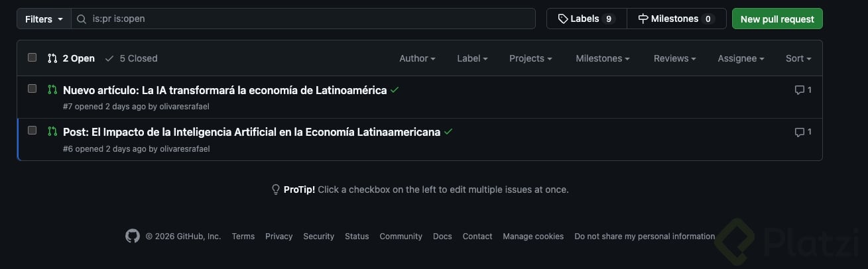Image resolution: width=868 pixels, height=269 pixels.
Task: Open the Sort dropdown
Action: click(798, 58)
